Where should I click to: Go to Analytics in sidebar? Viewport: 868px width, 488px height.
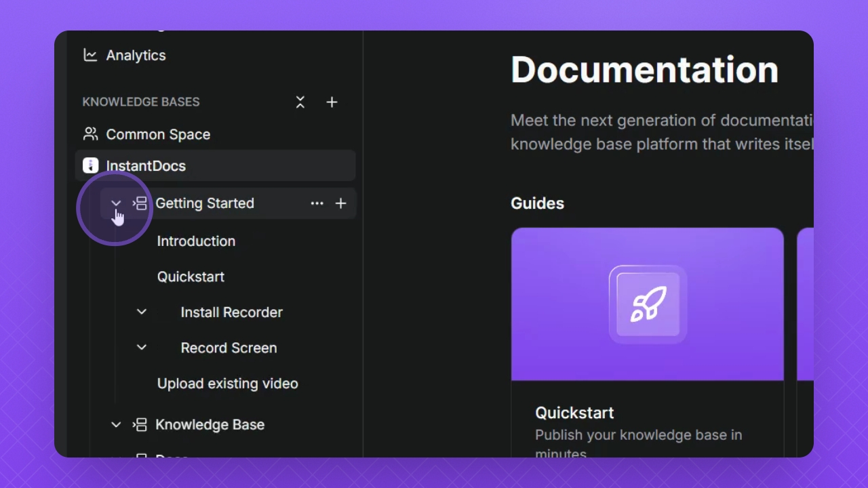point(136,56)
